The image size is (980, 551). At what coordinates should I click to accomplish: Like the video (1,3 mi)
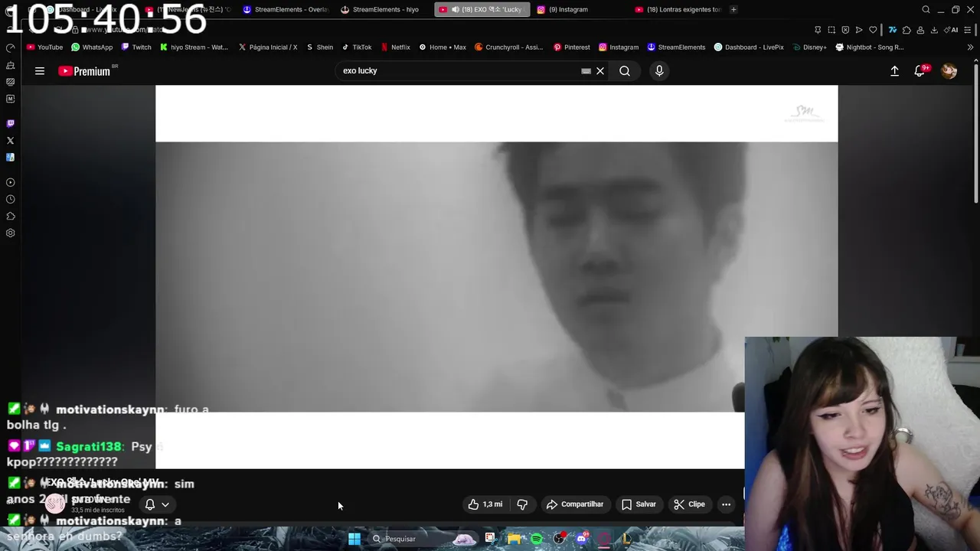click(x=485, y=504)
